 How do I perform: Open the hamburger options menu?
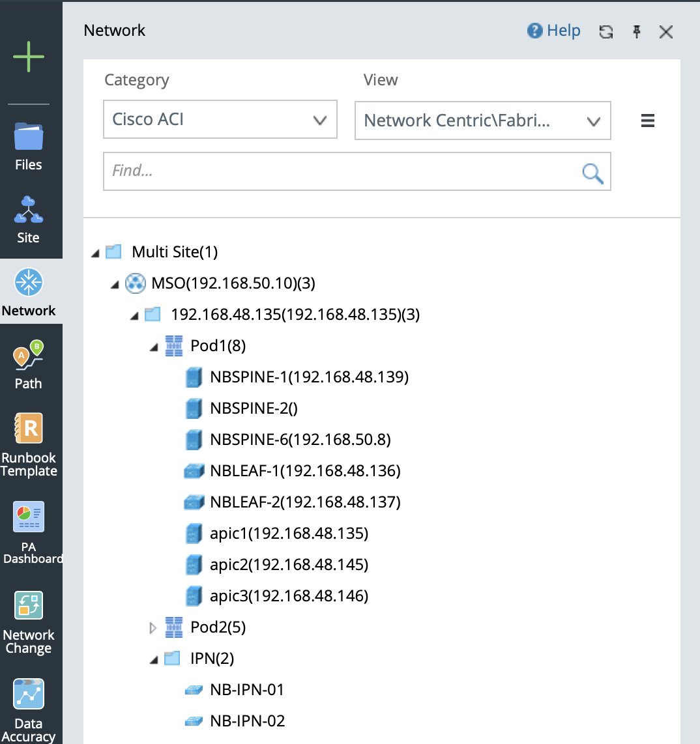647,121
